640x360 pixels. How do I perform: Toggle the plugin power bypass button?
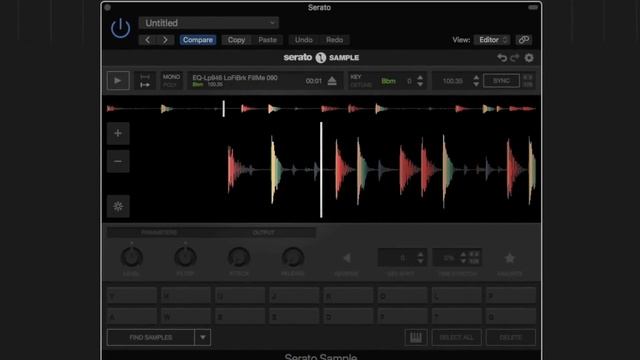(x=120, y=29)
